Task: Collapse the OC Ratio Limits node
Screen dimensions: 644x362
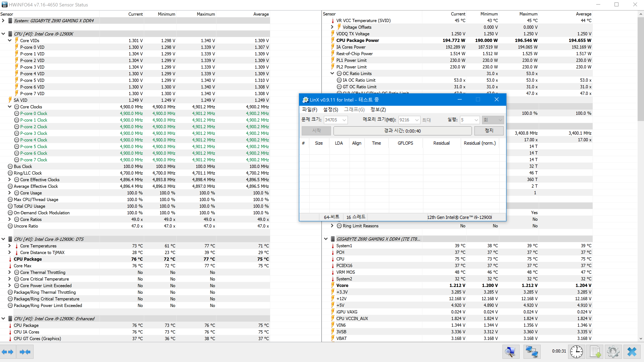Action: (332, 73)
